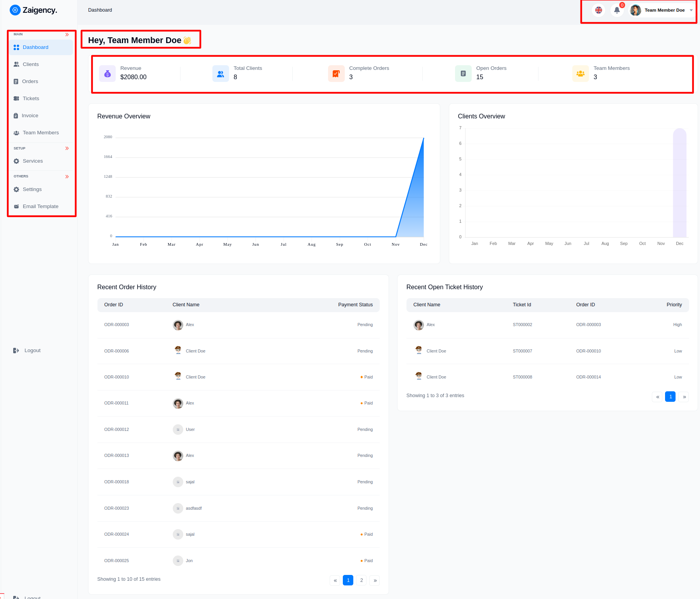
Task: Click the Order ID header in order history
Action: 113,305
